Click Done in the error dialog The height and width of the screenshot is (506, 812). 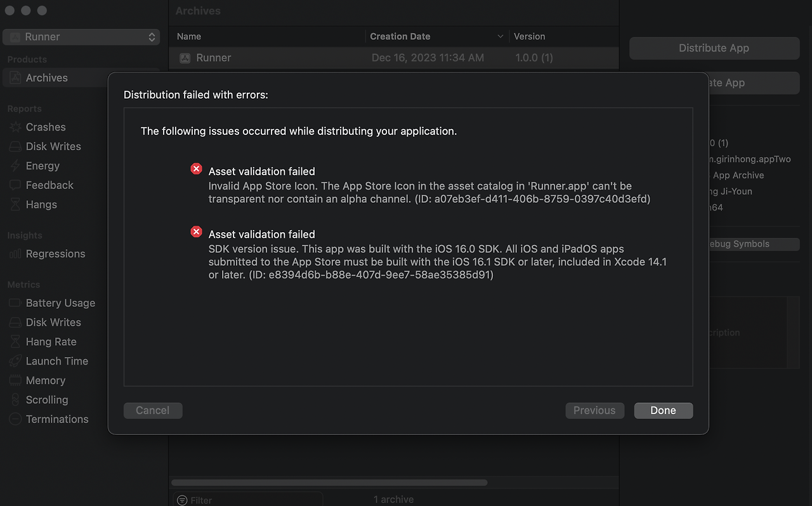pyautogui.click(x=664, y=410)
